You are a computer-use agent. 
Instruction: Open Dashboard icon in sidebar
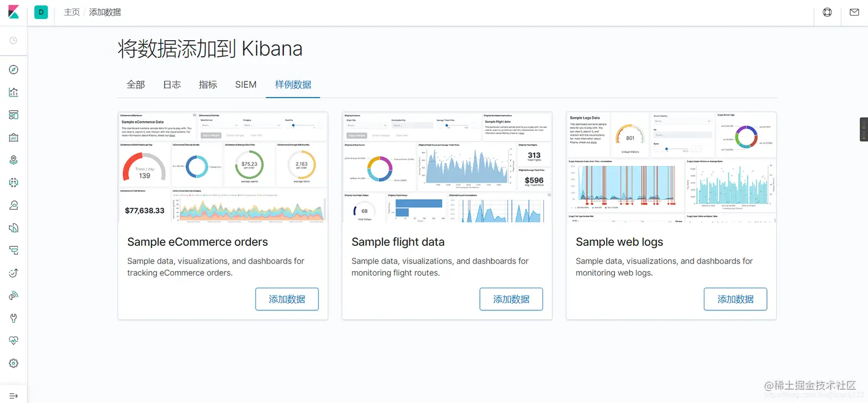(14, 115)
